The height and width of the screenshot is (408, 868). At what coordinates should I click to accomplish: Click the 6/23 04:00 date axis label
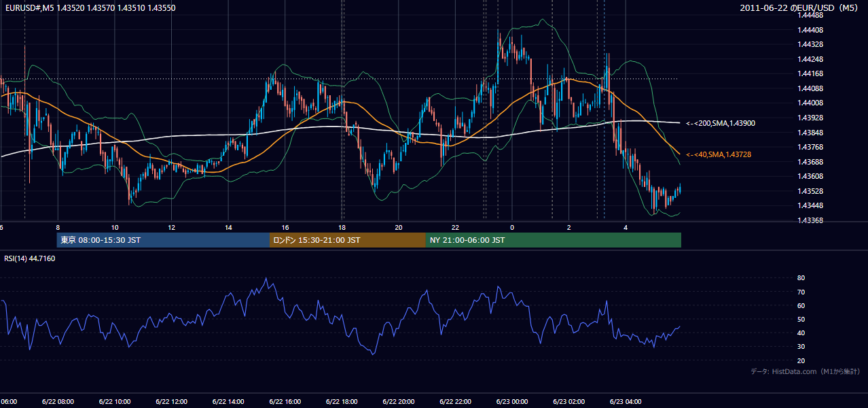point(626,402)
